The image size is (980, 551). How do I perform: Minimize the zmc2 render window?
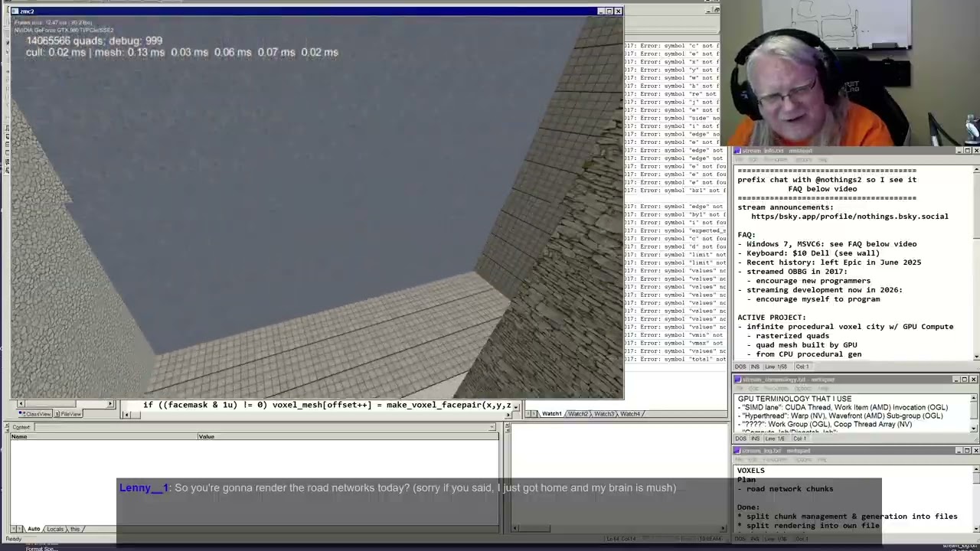click(601, 11)
